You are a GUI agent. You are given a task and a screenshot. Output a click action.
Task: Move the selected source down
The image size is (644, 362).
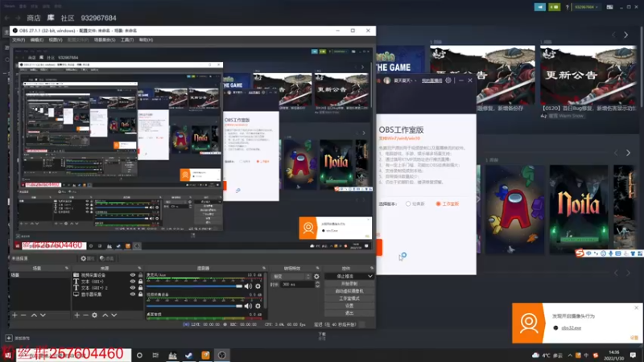click(x=114, y=315)
